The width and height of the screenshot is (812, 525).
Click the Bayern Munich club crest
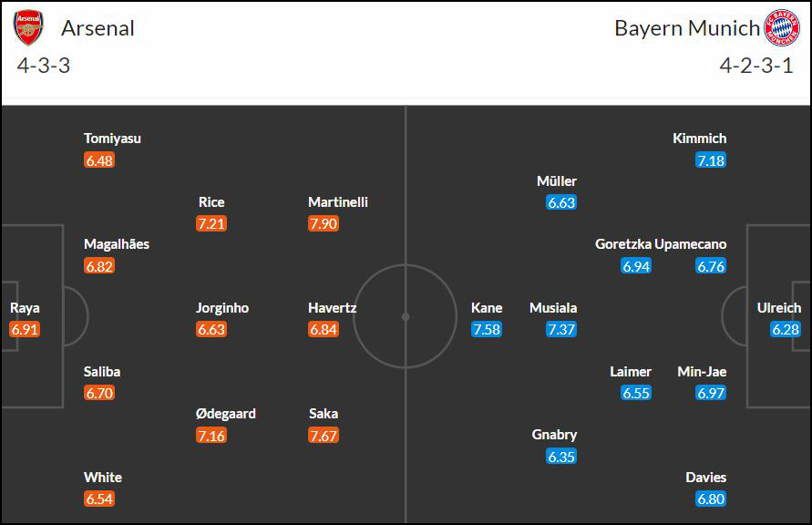(782, 27)
